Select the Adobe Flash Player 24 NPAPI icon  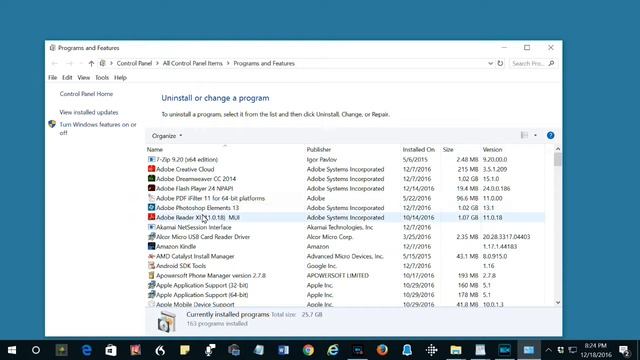(151, 189)
